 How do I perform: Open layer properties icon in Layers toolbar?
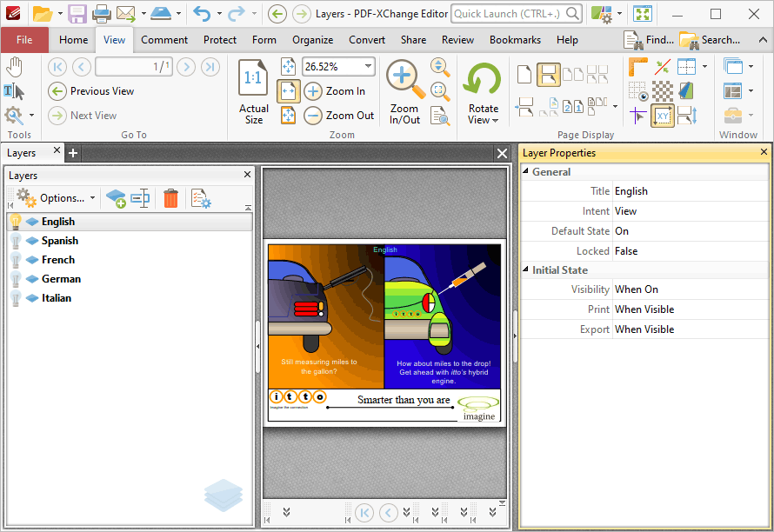[x=201, y=198]
